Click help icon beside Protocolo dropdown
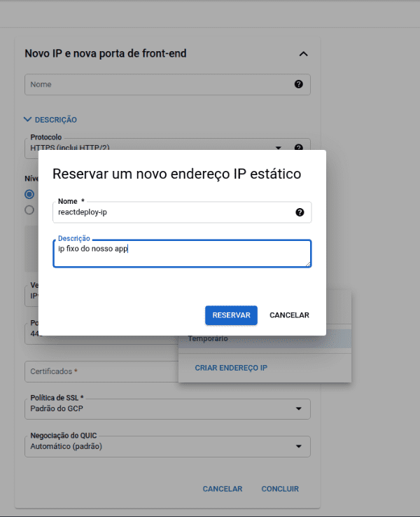Viewport: 420px width, 517px height. click(x=298, y=148)
